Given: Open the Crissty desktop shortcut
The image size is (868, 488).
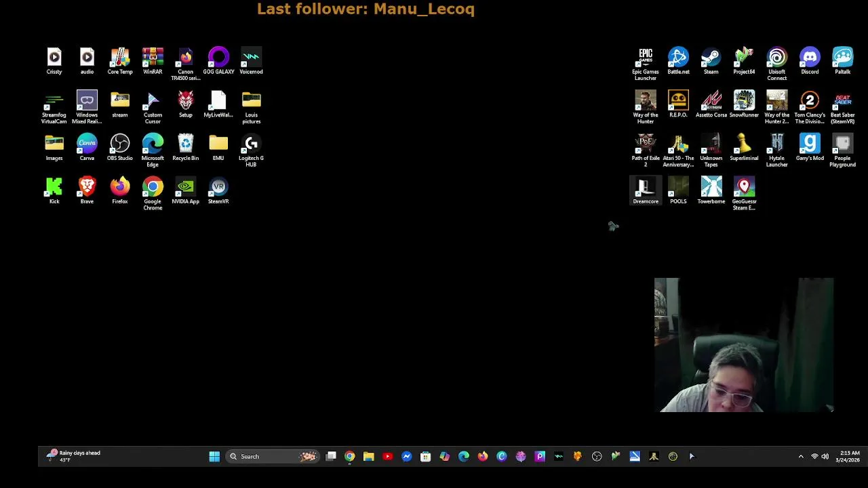Looking at the screenshot, I should pyautogui.click(x=54, y=61).
